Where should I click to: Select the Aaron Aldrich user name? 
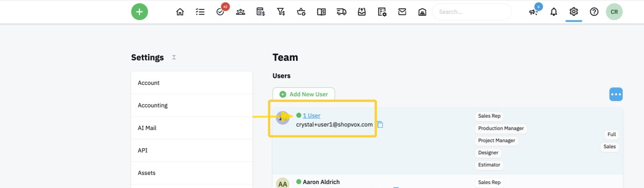point(321,182)
